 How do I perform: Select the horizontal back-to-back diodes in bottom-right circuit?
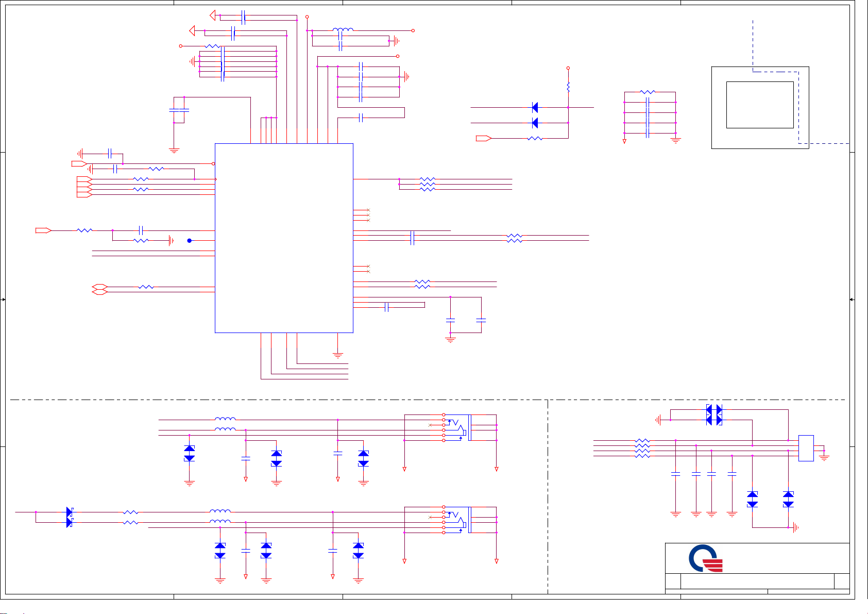click(713, 415)
